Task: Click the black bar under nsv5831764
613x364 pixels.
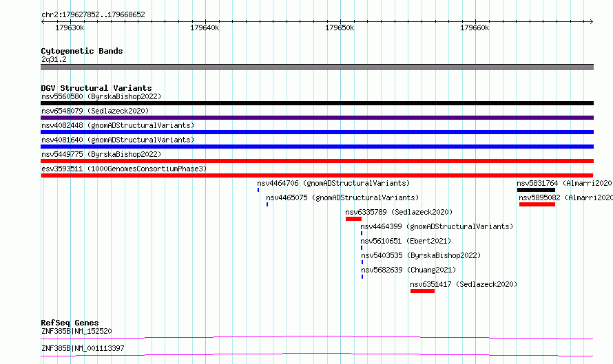Action: tap(536, 190)
